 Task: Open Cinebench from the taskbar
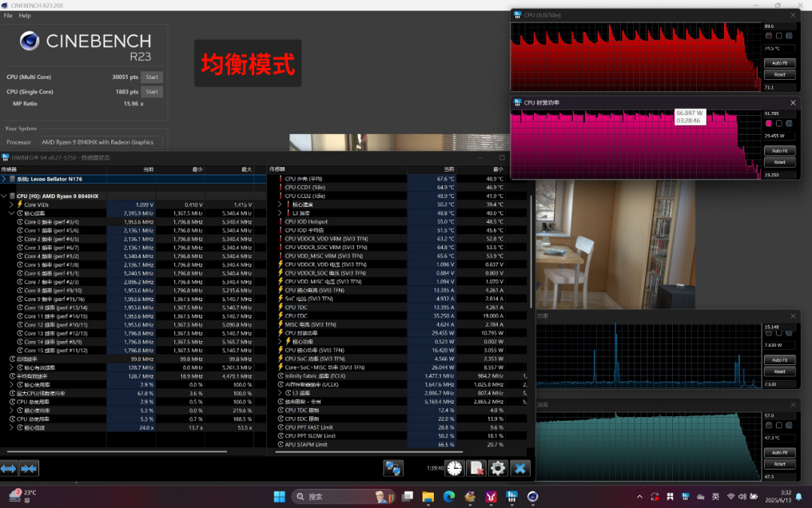(x=532, y=497)
